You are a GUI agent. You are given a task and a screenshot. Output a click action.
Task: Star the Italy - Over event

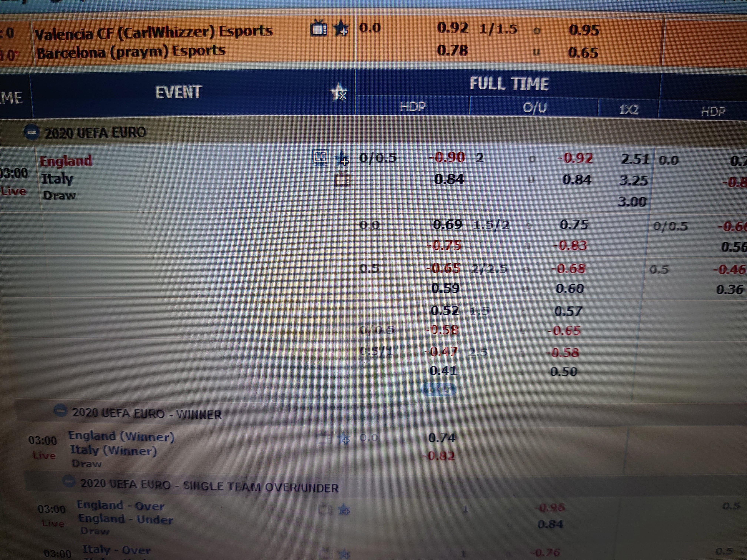[x=344, y=554]
